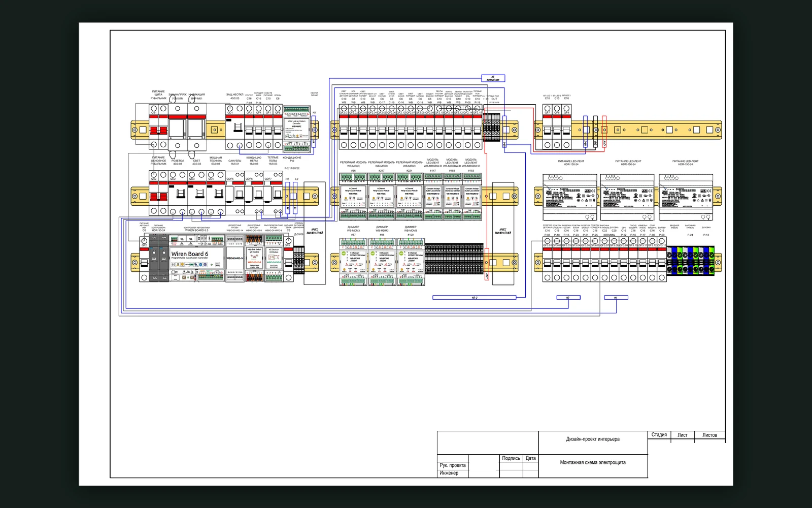The width and height of the screenshot is (812, 508).
Task: Select the "N5 теплый пол" label box
Action: 493,78
